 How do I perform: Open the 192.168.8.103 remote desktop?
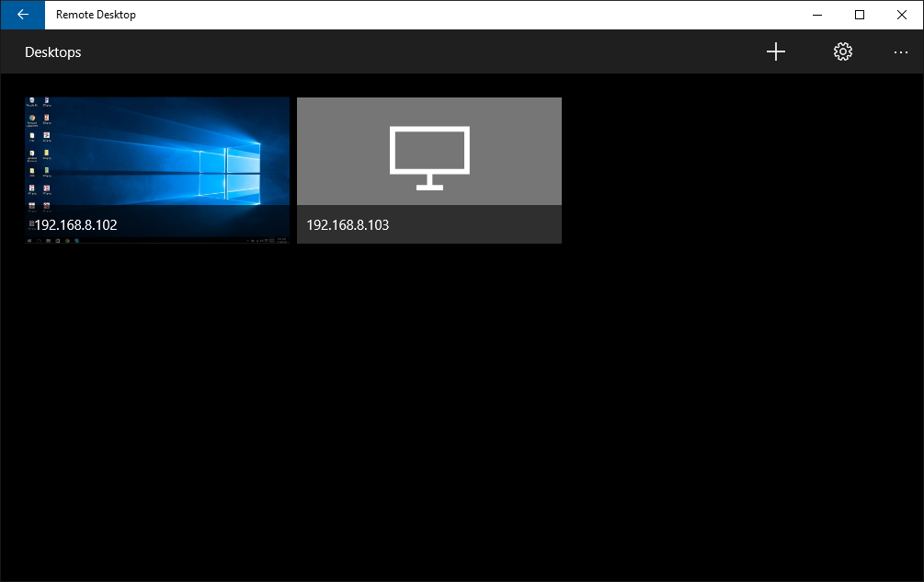(428, 170)
